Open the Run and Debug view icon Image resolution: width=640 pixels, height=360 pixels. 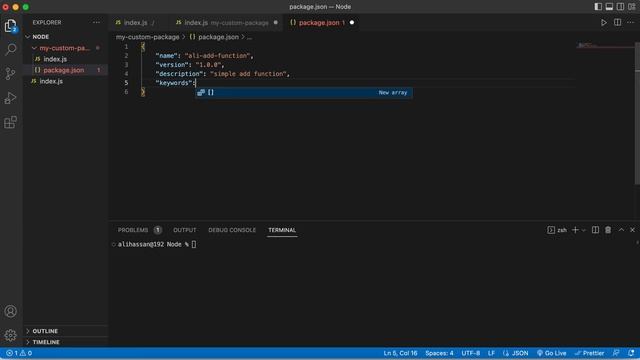pyautogui.click(x=11, y=98)
